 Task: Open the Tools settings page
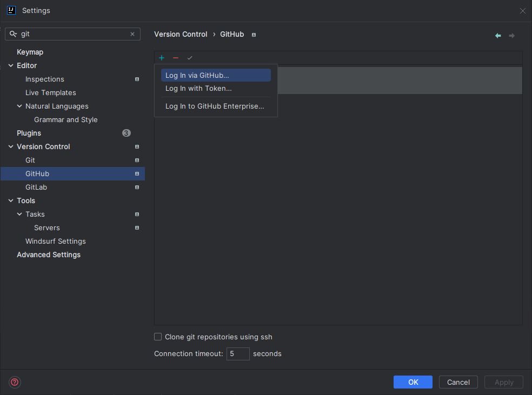(26, 200)
